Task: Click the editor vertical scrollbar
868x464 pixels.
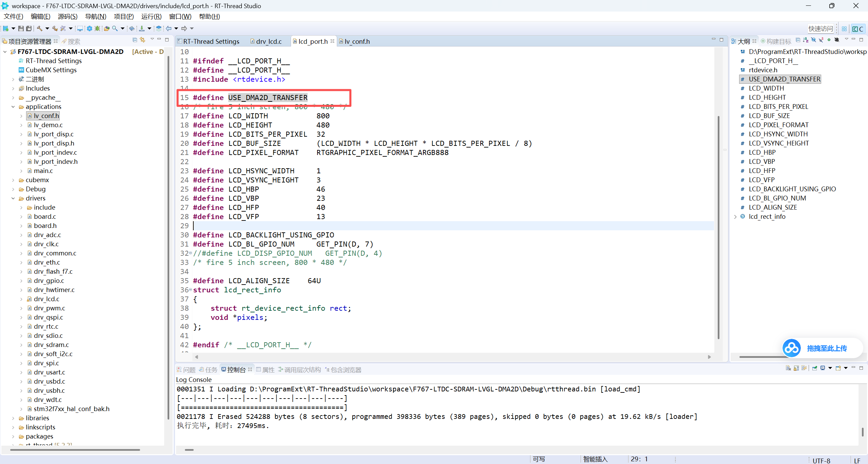Action: click(718, 227)
